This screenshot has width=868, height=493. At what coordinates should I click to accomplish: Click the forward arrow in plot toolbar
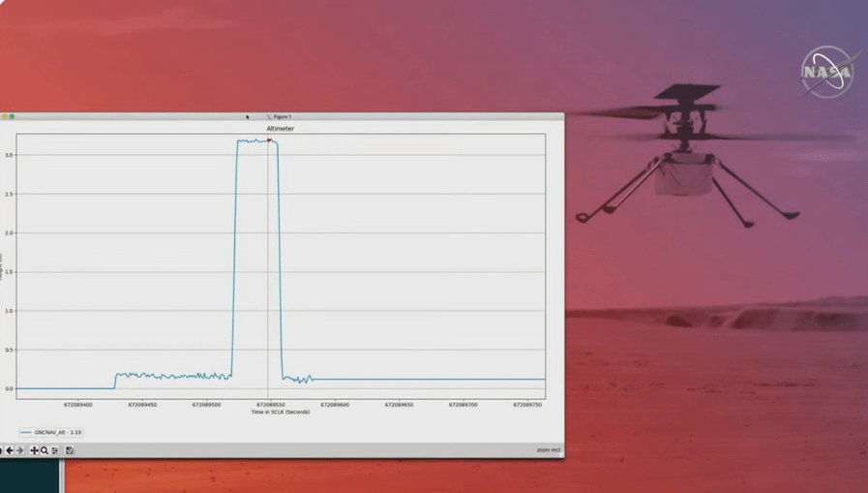[x=20, y=450]
